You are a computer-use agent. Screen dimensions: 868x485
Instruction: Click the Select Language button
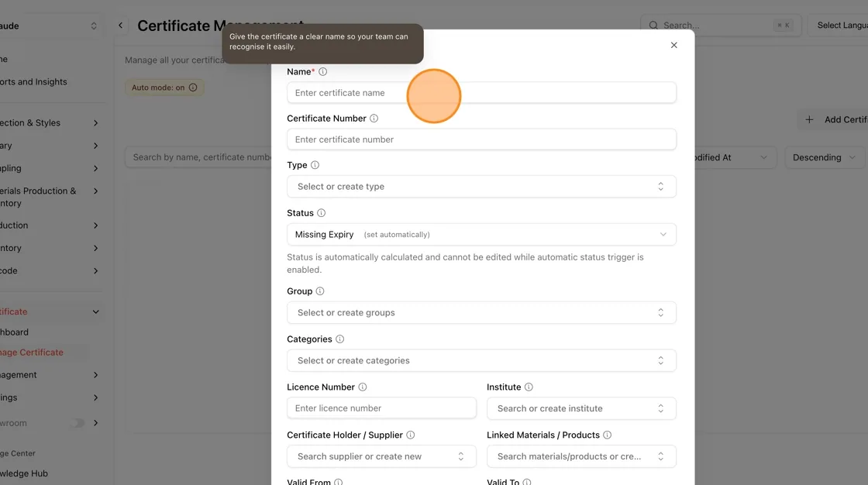tap(838, 26)
